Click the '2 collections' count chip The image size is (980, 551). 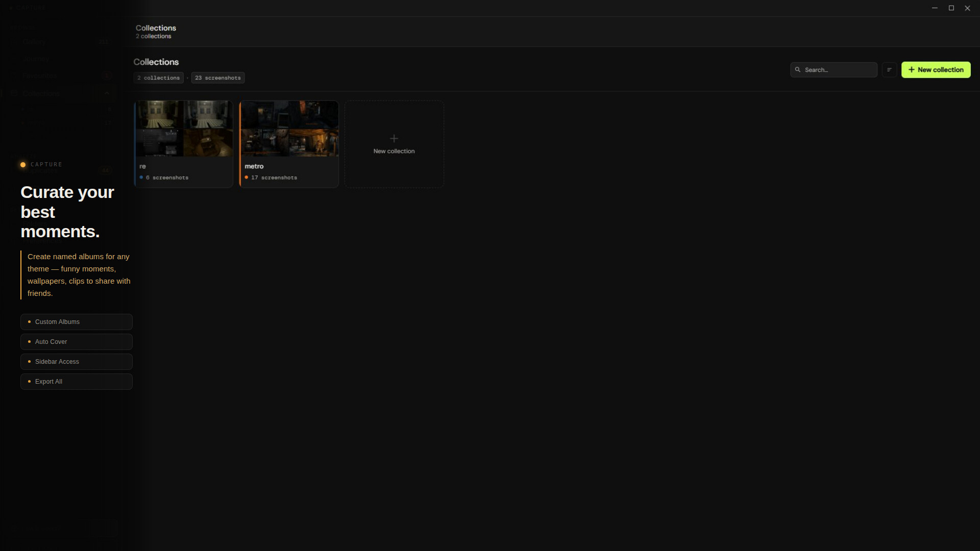[159, 78]
